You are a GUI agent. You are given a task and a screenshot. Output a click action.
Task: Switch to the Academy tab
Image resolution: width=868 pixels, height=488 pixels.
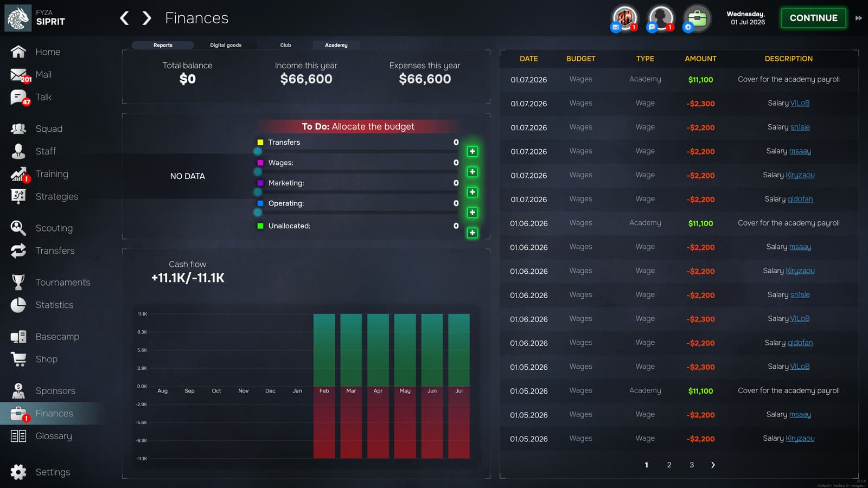[x=336, y=45]
